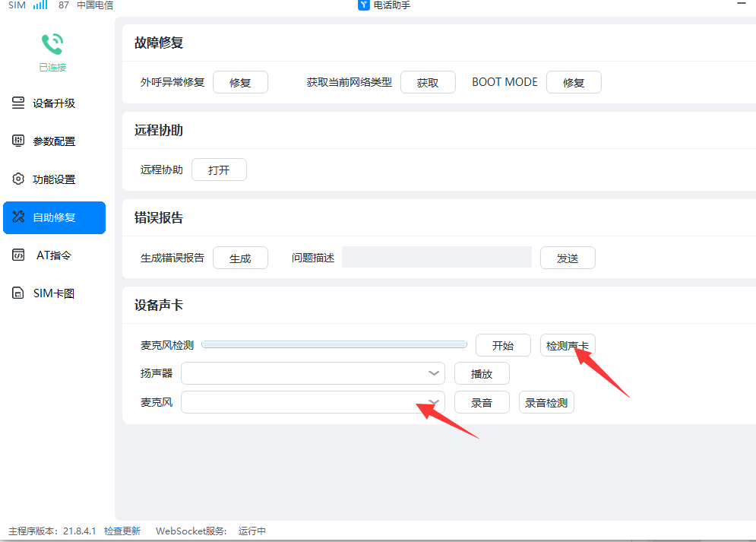Click the 设备升级 sidebar icon

17,103
